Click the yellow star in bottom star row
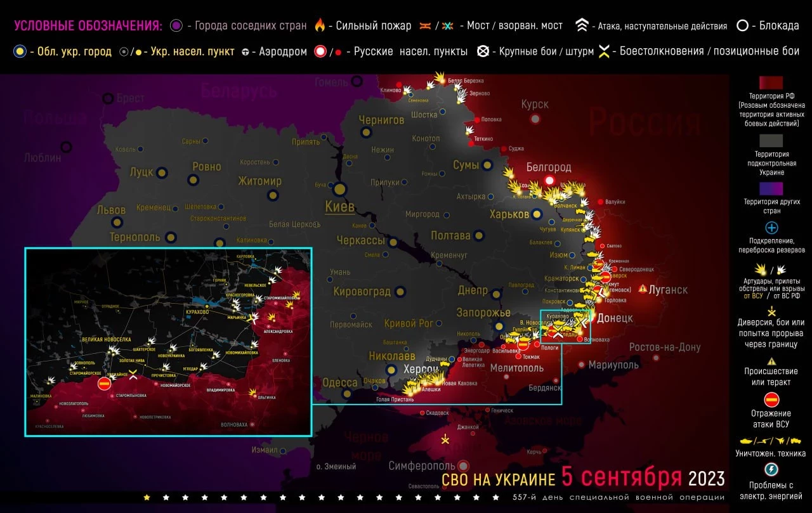812x513 pixels. point(147,497)
